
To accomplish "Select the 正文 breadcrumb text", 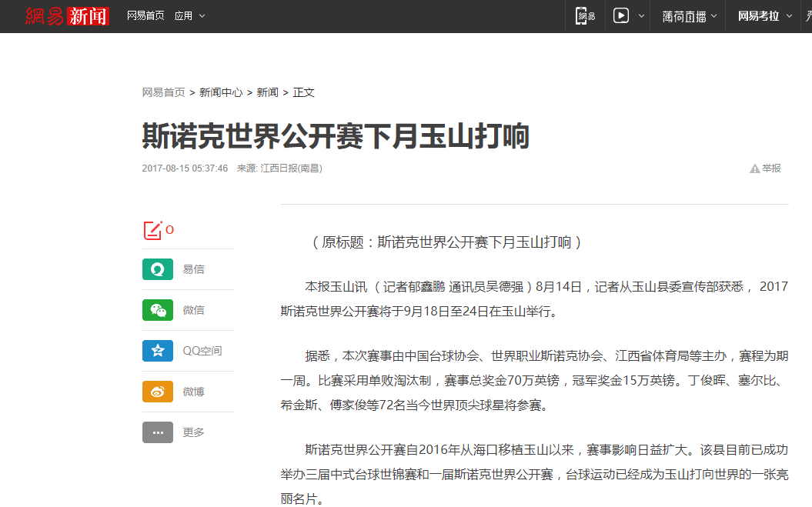I will coord(303,92).
